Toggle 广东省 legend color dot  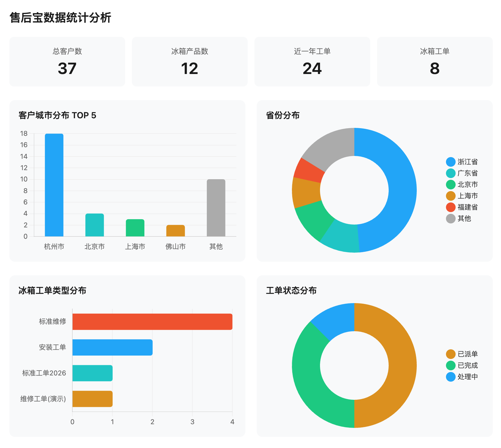(x=451, y=173)
